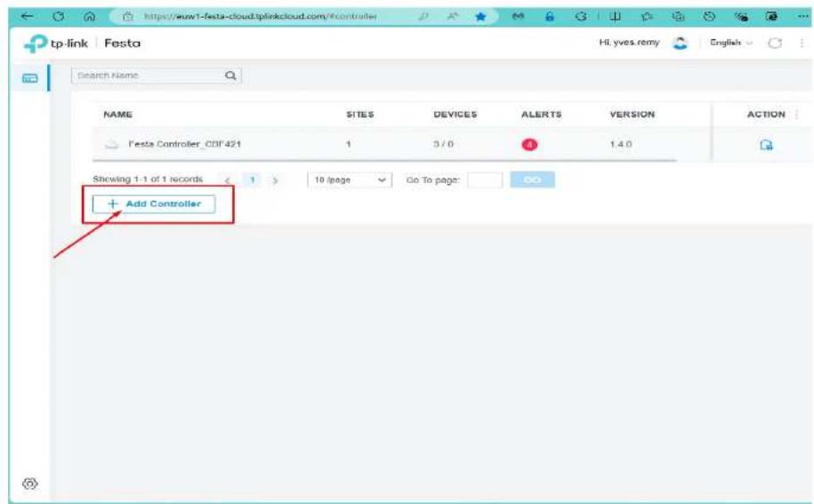Open the browser home page icon

89,17
